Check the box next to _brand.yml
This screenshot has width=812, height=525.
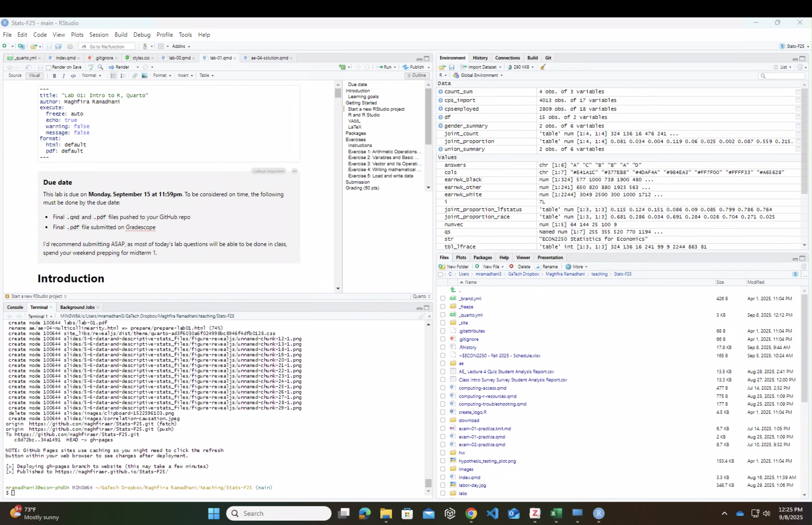click(442, 298)
